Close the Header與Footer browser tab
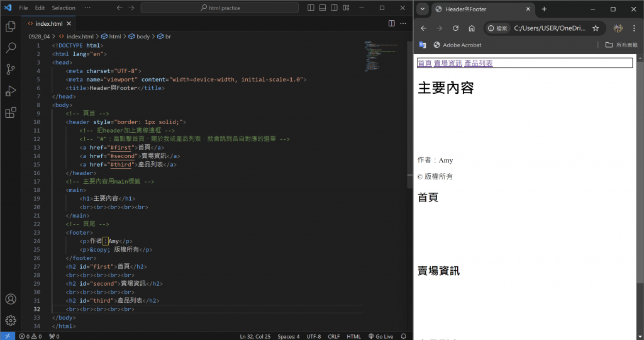This screenshot has width=644, height=340. coord(528,9)
